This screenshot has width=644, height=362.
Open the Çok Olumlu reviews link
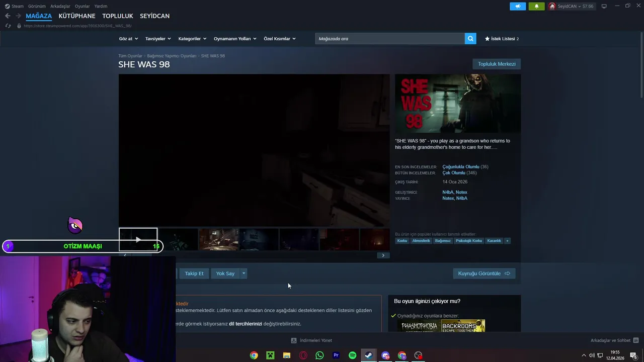click(x=454, y=173)
